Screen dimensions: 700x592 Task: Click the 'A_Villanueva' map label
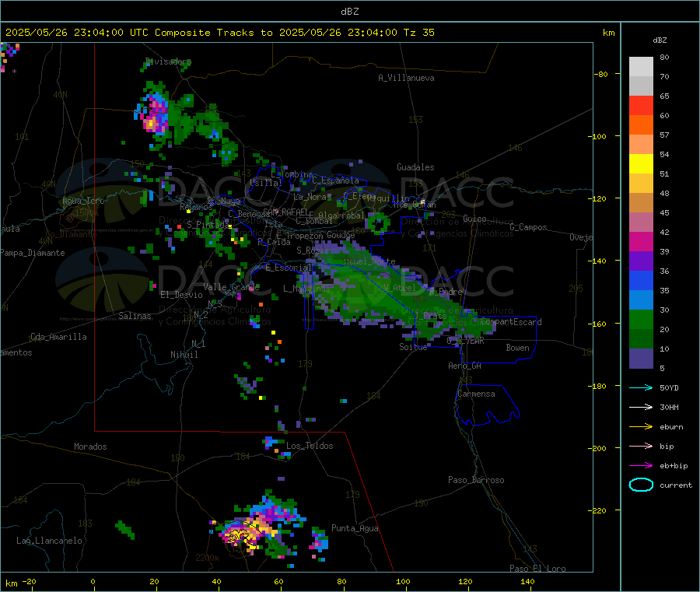coord(406,78)
